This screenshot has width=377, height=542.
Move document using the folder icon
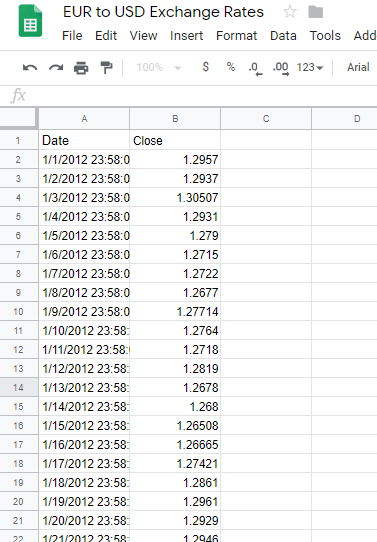pyautogui.click(x=315, y=12)
